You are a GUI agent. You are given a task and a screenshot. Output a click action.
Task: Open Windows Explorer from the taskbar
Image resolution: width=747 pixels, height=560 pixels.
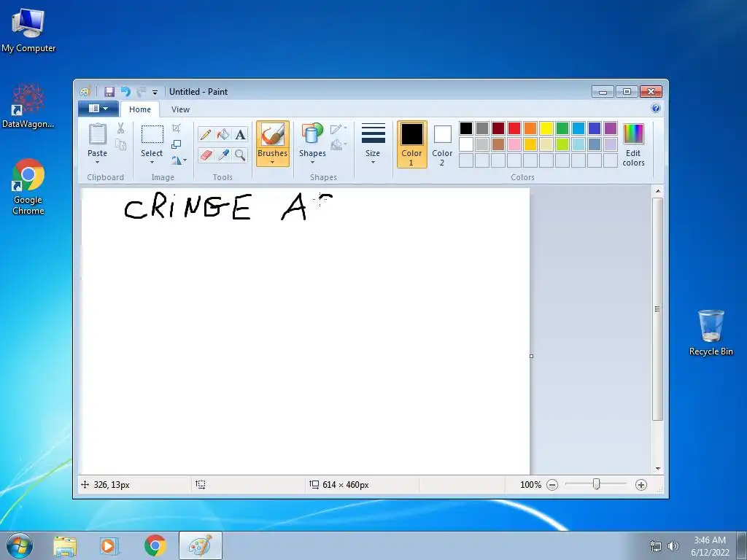coord(65,545)
